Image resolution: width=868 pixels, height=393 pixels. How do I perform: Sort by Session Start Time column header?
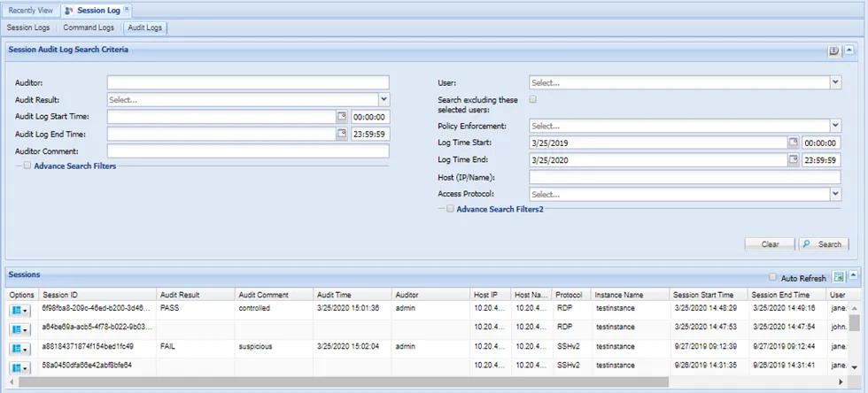[709, 295]
